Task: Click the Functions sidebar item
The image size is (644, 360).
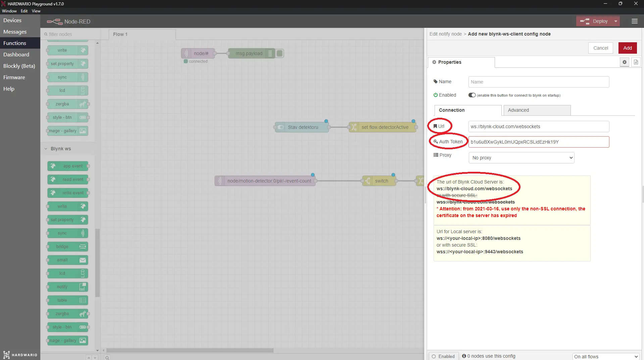Action: pyautogui.click(x=20, y=43)
